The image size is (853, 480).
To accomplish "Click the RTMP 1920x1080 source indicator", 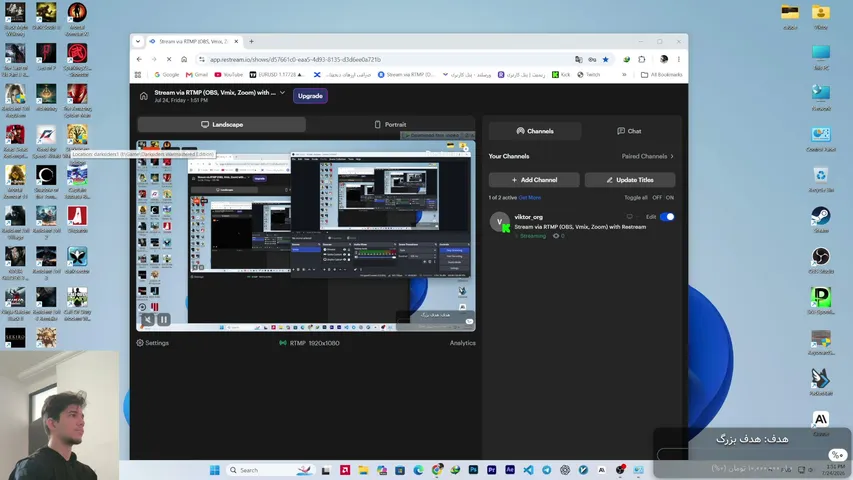I will 309,343.
